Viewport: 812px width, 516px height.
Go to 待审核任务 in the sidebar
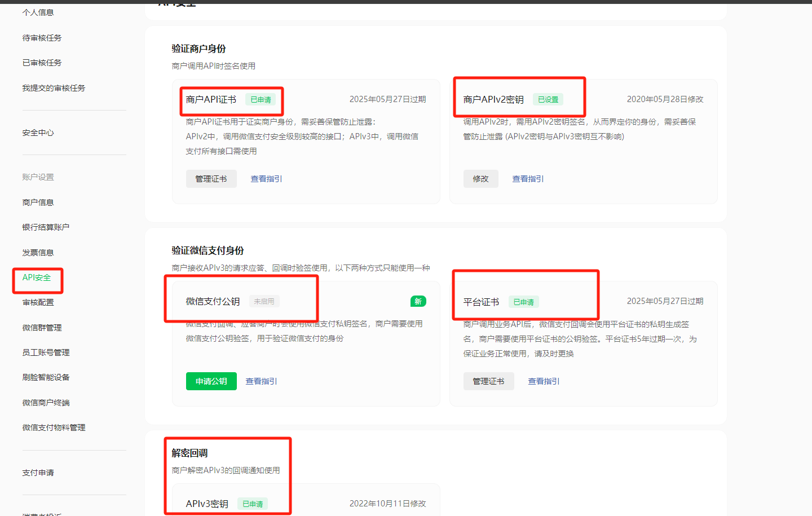[x=42, y=38]
